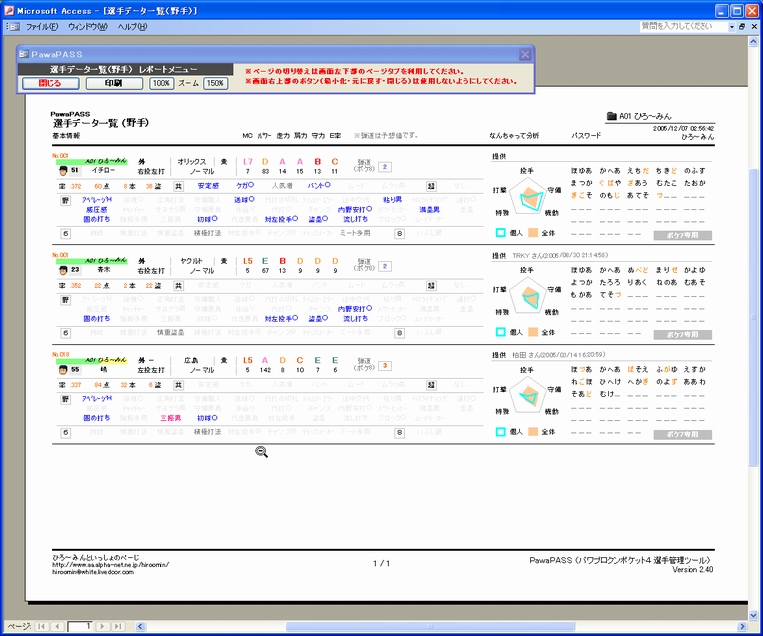Click the 印刷 print button
This screenshot has height=636, width=763.
click(x=114, y=83)
